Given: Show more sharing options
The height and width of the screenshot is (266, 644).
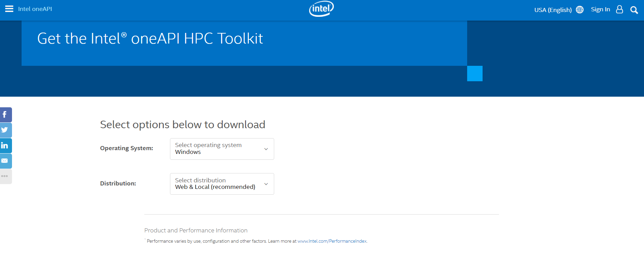Looking at the screenshot, I should [x=5, y=176].
